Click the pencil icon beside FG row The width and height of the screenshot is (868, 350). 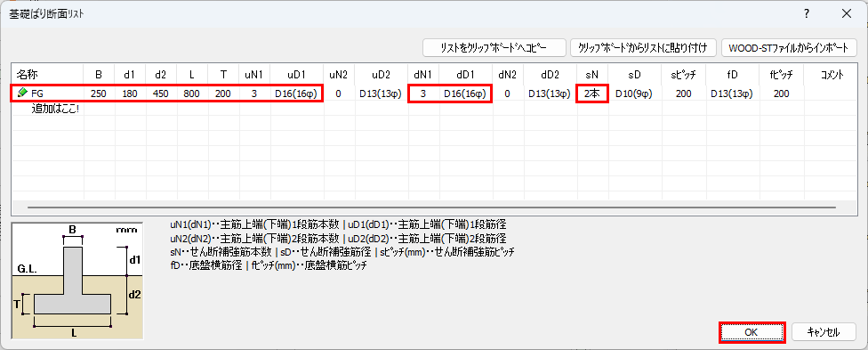(x=23, y=94)
